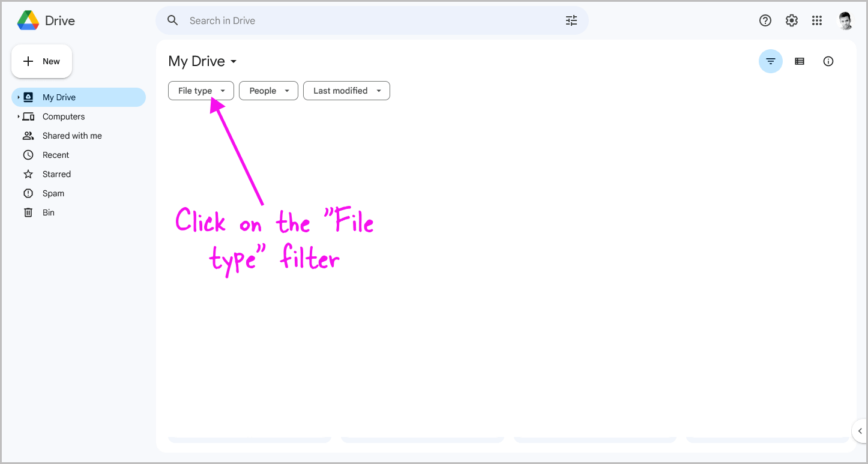This screenshot has width=868, height=464.
Task: Switch to list view layout
Action: pyautogui.click(x=800, y=61)
